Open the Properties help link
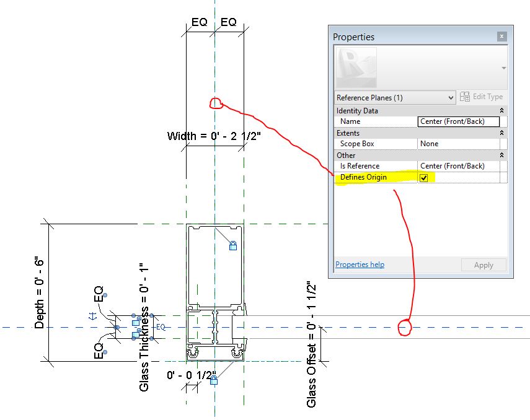530x420 pixels. pos(360,265)
